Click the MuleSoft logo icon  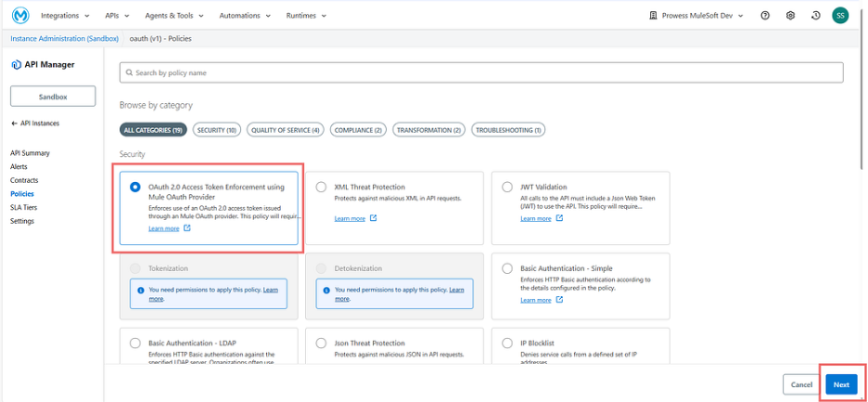pyautogui.click(x=21, y=16)
